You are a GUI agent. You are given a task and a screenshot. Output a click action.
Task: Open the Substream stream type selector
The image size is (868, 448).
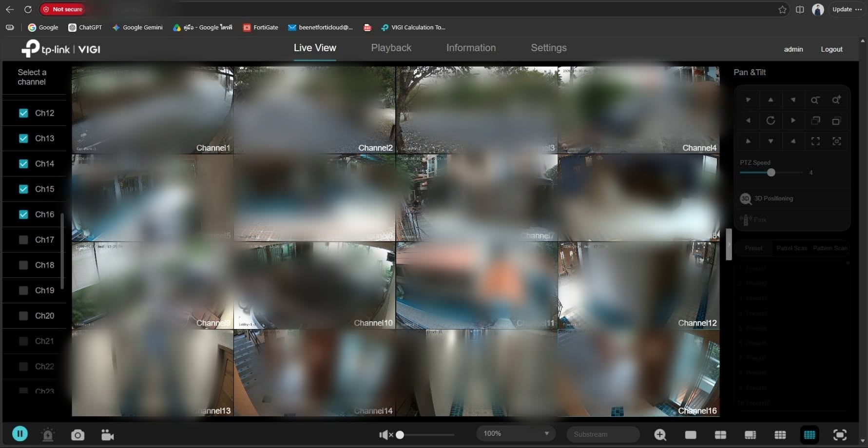coord(603,434)
